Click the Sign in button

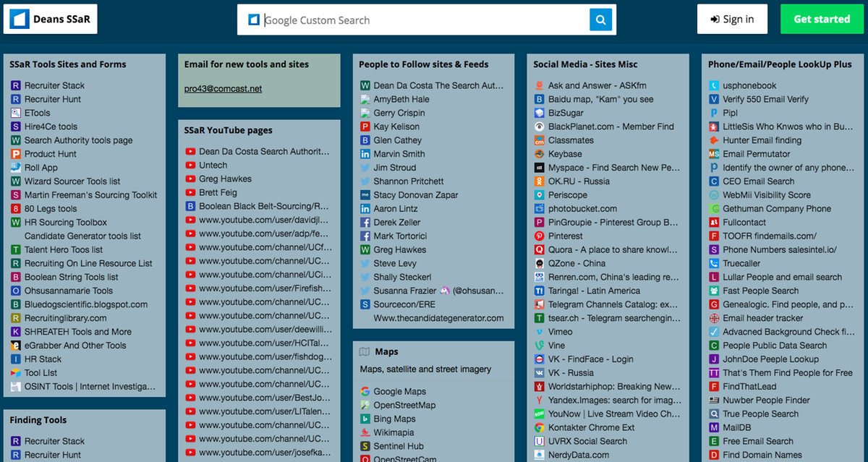pyautogui.click(x=732, y=19)
